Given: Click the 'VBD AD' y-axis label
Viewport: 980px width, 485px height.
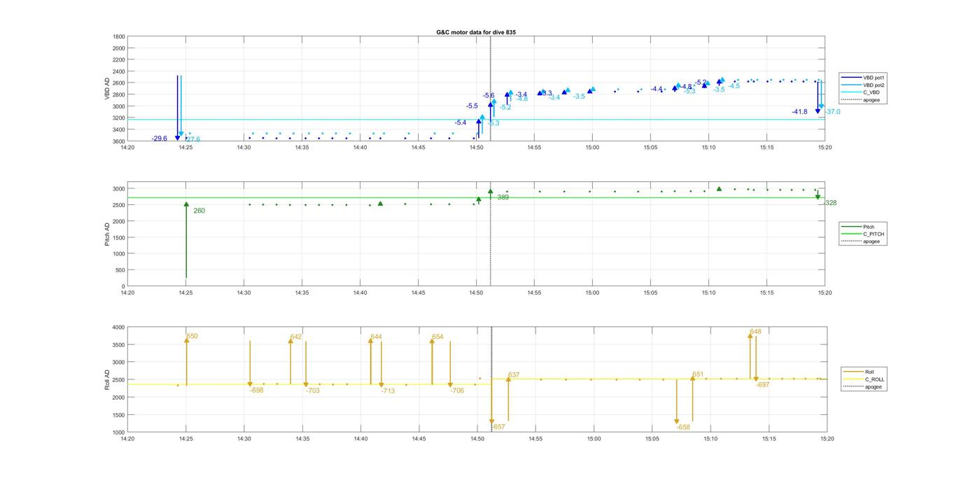Looking at the screenshot, I should (x=107, y=89).
